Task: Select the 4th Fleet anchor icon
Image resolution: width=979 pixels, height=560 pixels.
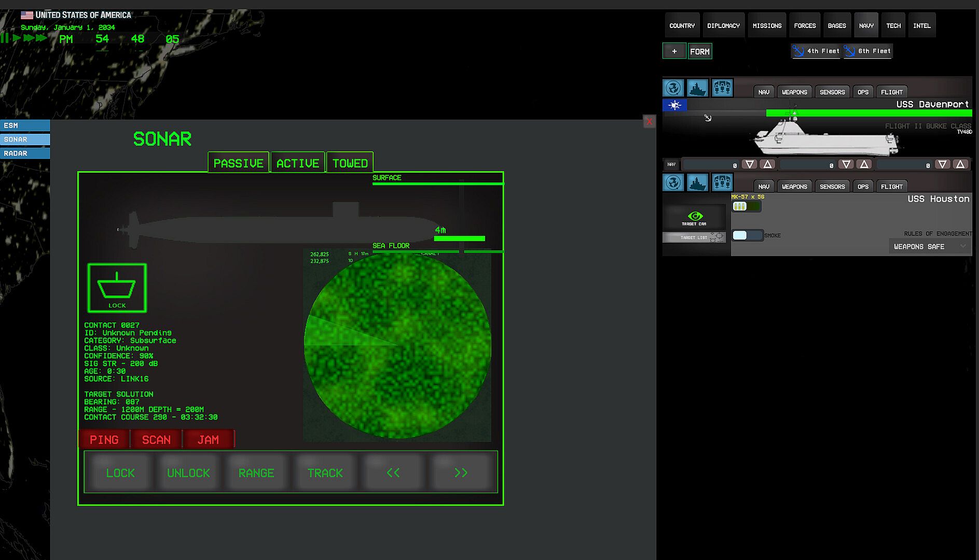Action: click(798, 51)
